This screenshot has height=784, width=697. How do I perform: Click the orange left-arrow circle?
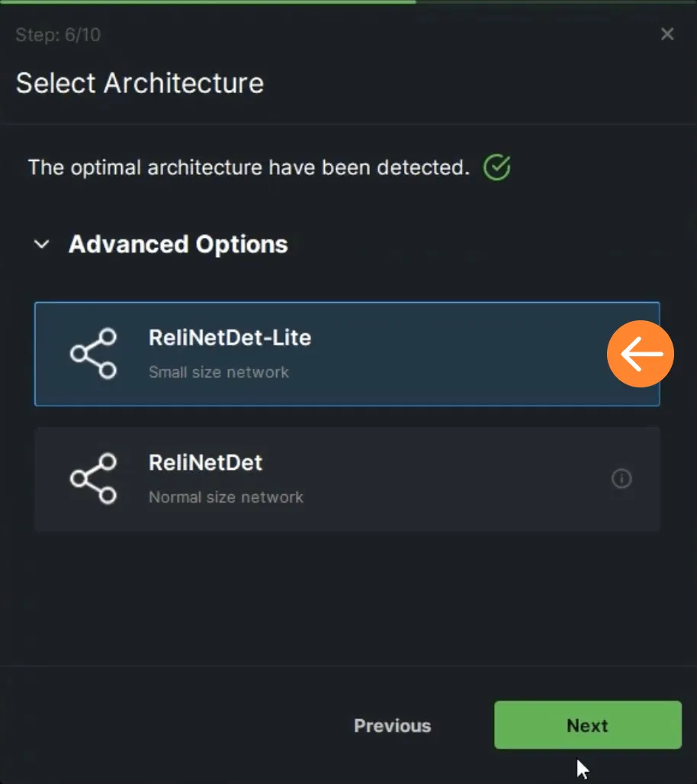point(641,354)
